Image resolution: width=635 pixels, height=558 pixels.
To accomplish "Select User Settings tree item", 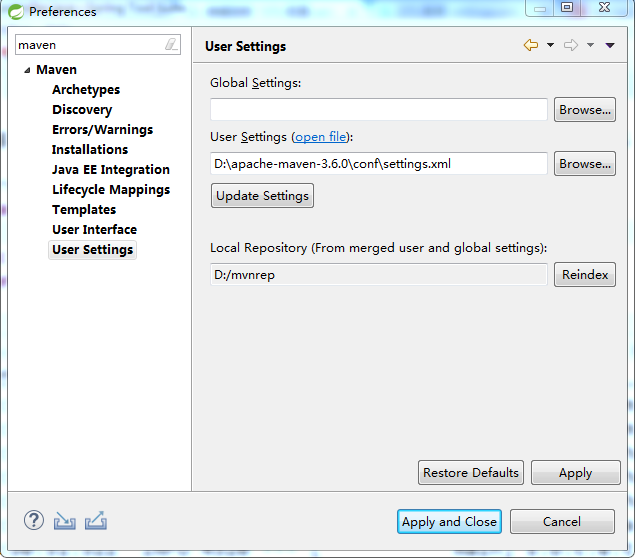I will (x=92, y=249).
